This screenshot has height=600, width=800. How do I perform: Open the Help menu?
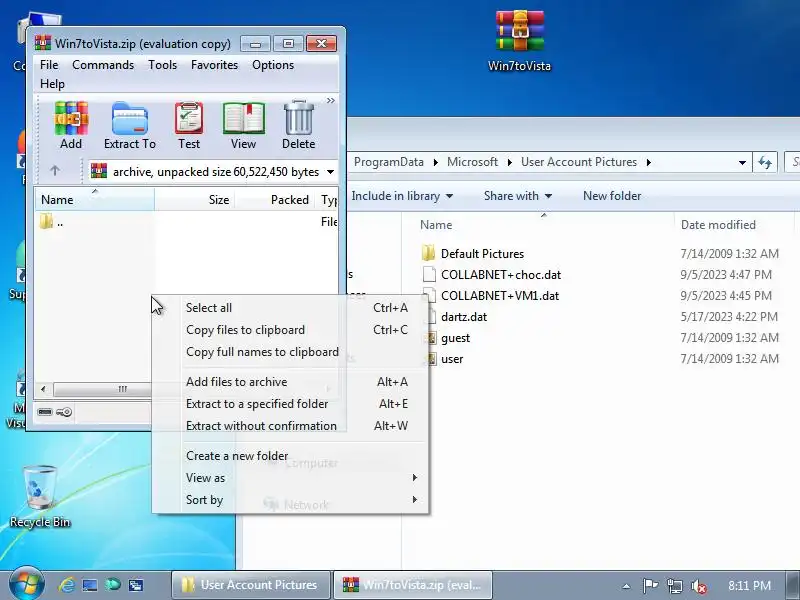pos(52,84)
